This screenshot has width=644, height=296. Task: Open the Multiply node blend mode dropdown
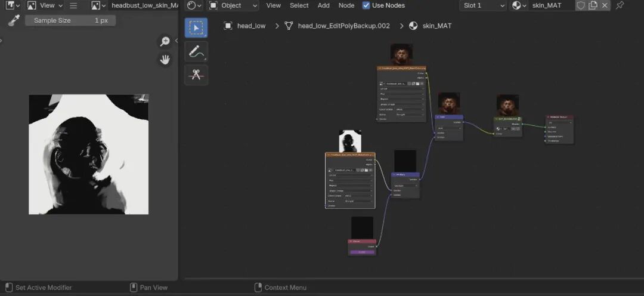405,186
